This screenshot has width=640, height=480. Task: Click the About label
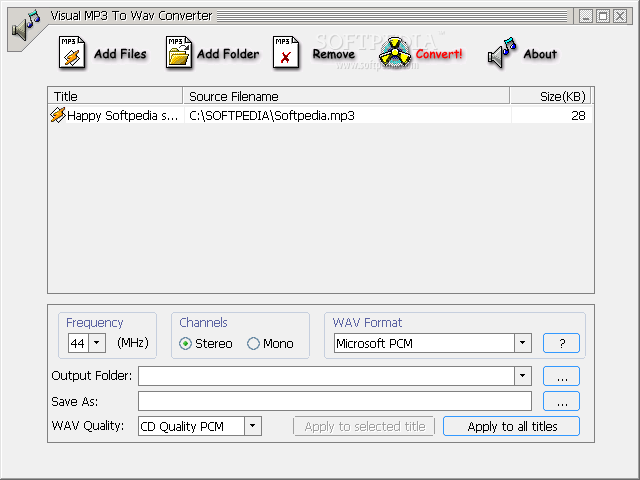(540, 54)
